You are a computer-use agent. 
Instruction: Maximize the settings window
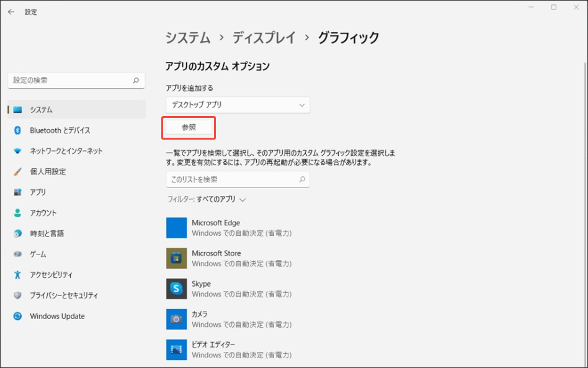click(553, 7)
